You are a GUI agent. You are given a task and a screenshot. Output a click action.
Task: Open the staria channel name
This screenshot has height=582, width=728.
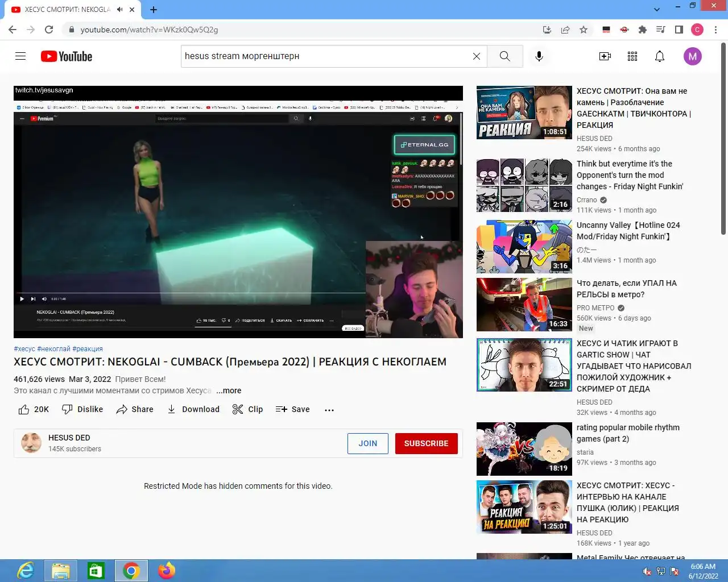pyautogui.click(x=585, y=452)
